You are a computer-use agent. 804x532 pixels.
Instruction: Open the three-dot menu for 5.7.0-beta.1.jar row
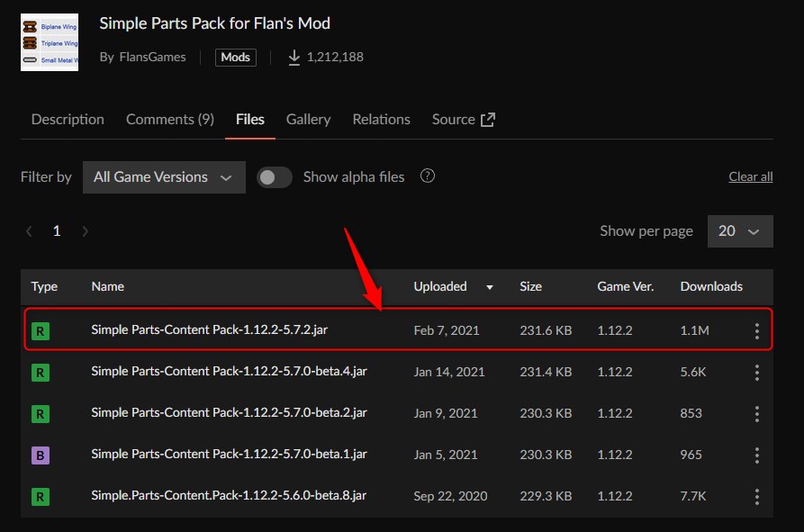pyautogui.click(x=757, y=455)
